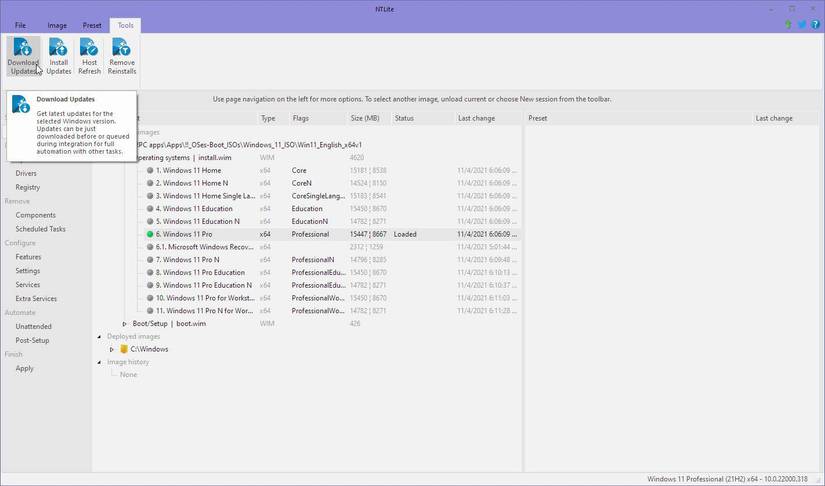Switch to the Preset tab
This screenshot has height=486, width=825.
pyautogui.click(x=92, y=25)
